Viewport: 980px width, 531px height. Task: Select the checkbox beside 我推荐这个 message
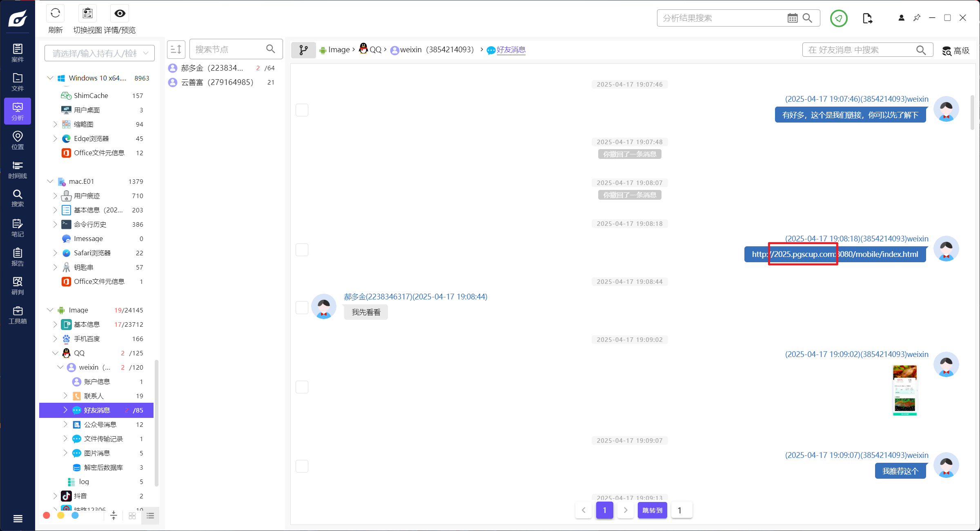pos(302,466)
